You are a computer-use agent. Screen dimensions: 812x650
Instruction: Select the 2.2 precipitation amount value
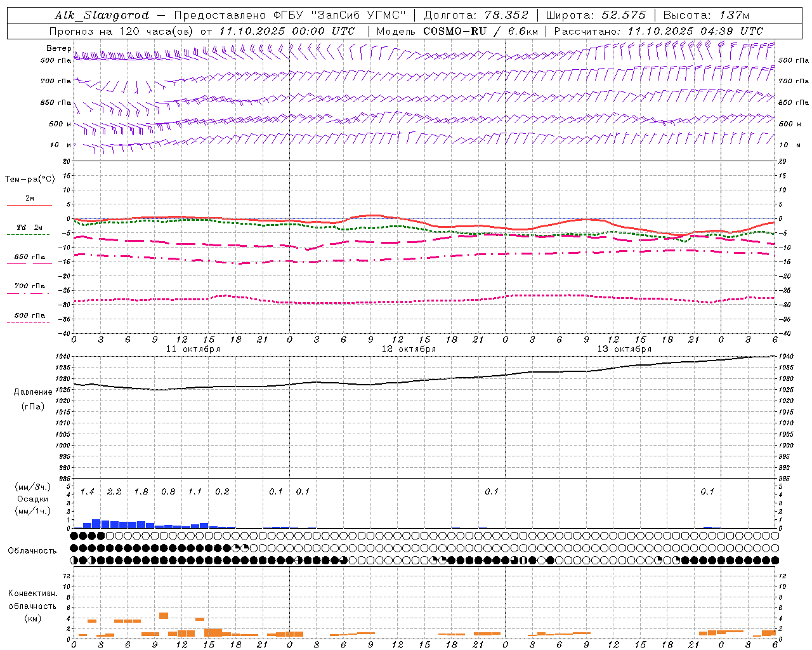[114, 492]
